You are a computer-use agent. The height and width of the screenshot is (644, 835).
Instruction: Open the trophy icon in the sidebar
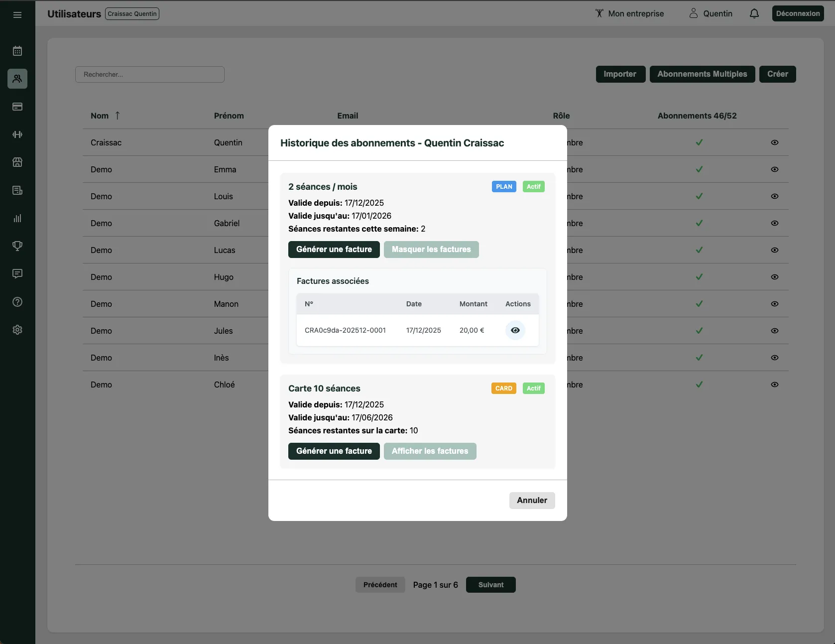point(17,246)
